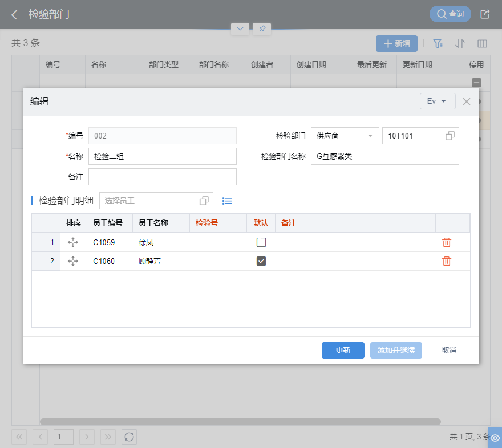
Task: Open the sort arrows icon
Action: point(460,43)
